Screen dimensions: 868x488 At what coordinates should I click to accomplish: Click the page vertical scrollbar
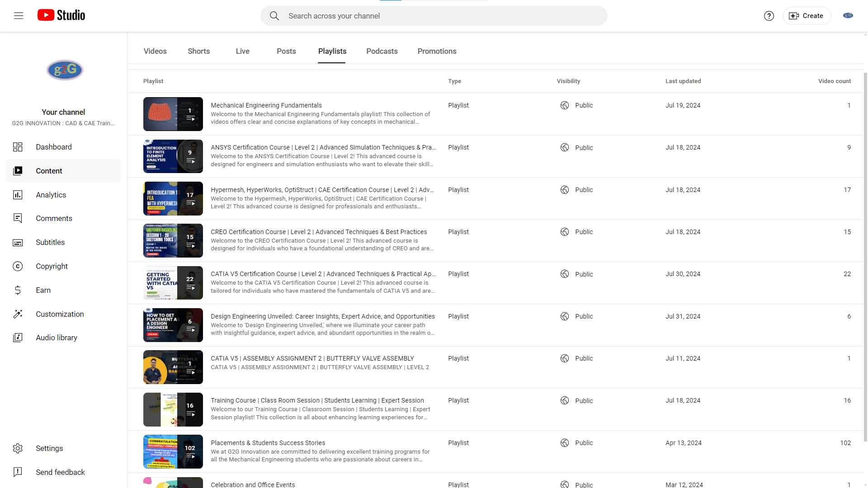865,257
